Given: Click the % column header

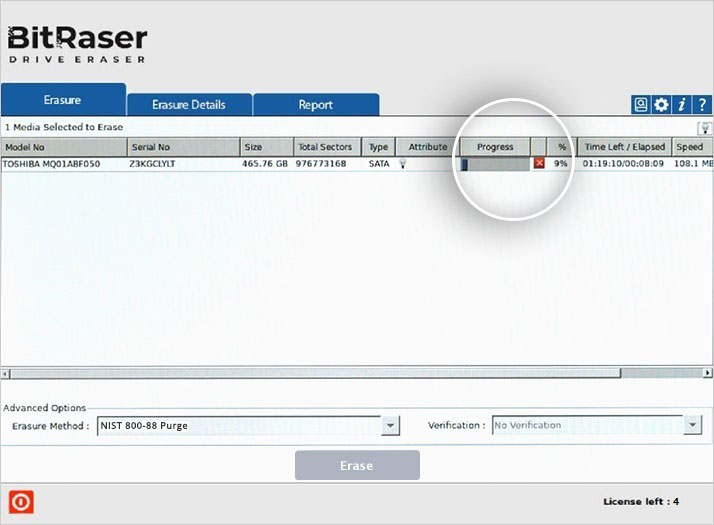Looking at the screenshot, I should [562, 147].
